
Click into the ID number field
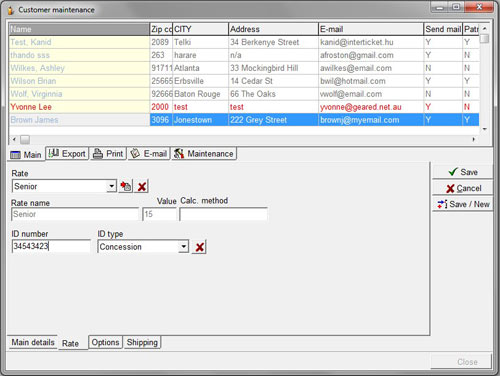point(51,246)
